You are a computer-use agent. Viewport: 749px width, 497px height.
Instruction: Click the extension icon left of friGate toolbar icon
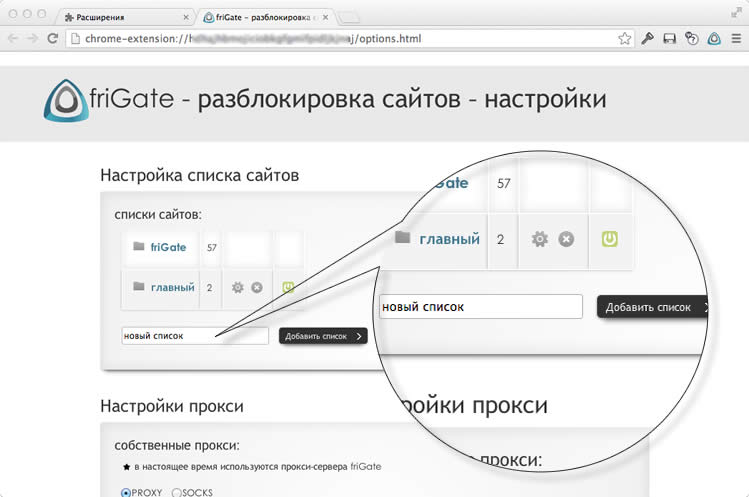pyautogui.click(x=692, y=38)
